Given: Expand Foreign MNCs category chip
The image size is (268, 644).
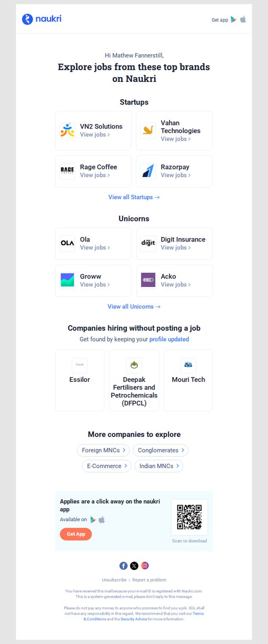Looking at the screenshot, I should pos(104,450).
